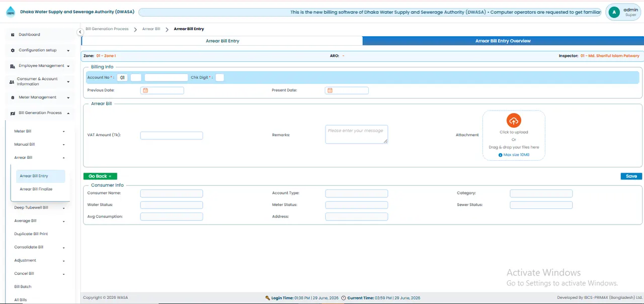Collapse Bill Generation Process menu arrow

68,113
